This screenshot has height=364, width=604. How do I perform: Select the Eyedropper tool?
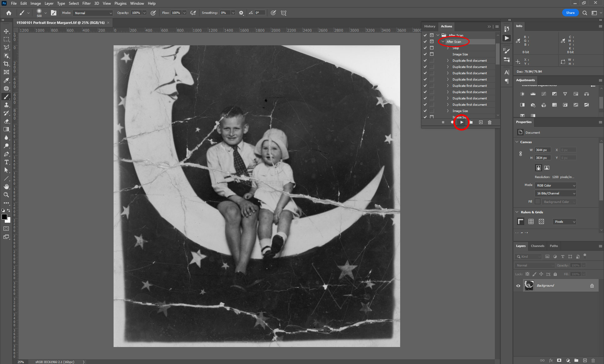pyautogui.click(x=6, y=80)
